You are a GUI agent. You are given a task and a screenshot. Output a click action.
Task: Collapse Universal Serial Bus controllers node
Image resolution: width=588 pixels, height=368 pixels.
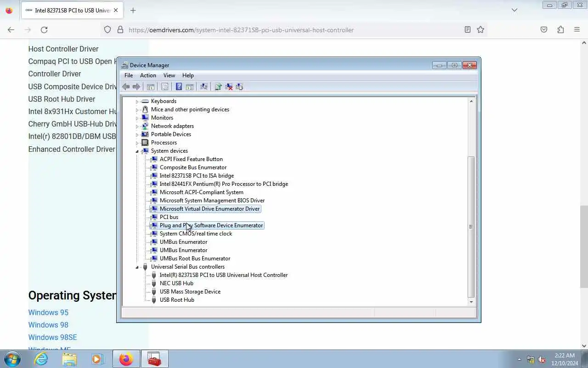137,267
